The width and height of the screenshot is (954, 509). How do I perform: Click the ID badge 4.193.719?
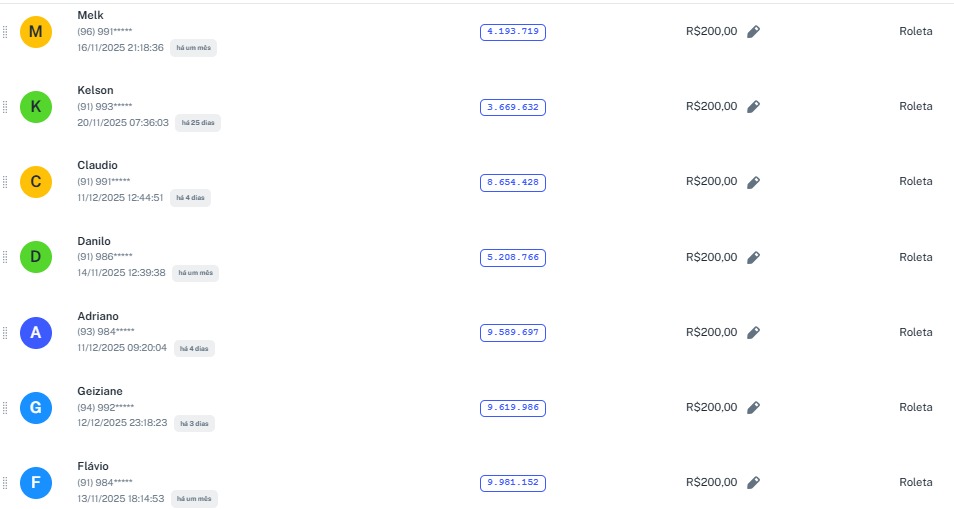tap(513, 32)
